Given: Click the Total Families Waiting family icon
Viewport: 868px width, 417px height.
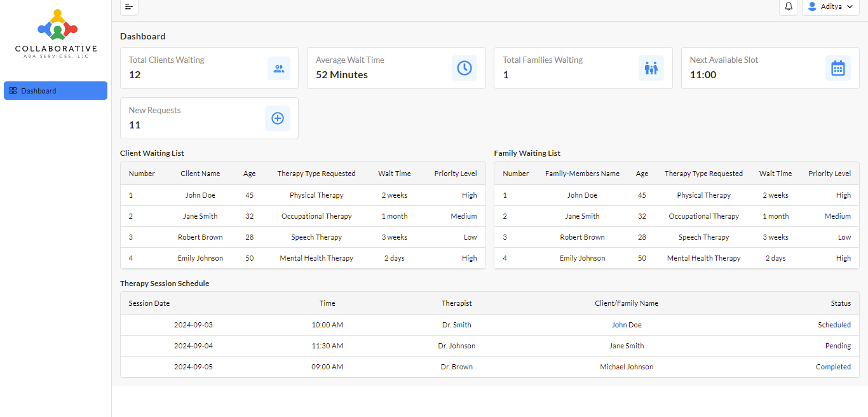Looking at the screenshot, I should click(x=651, y=68).
